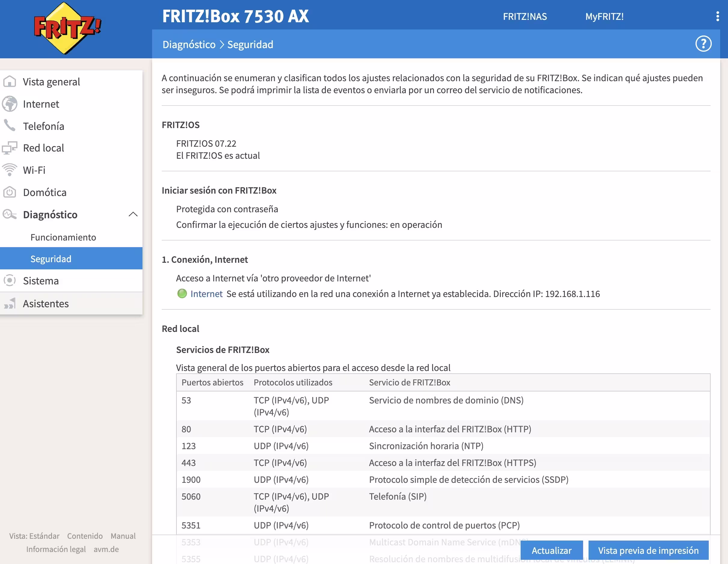Image resolution: width=728 pixels, height=564 pixels.
Task: Click the Sistema settings icon
Action: 10,281
